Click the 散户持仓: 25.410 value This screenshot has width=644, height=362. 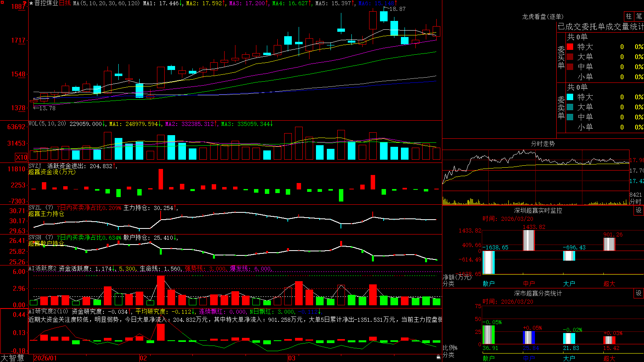coord(148,238)
